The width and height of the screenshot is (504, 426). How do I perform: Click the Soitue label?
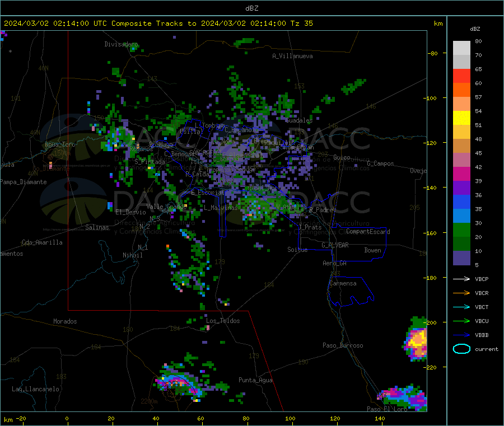297,250
